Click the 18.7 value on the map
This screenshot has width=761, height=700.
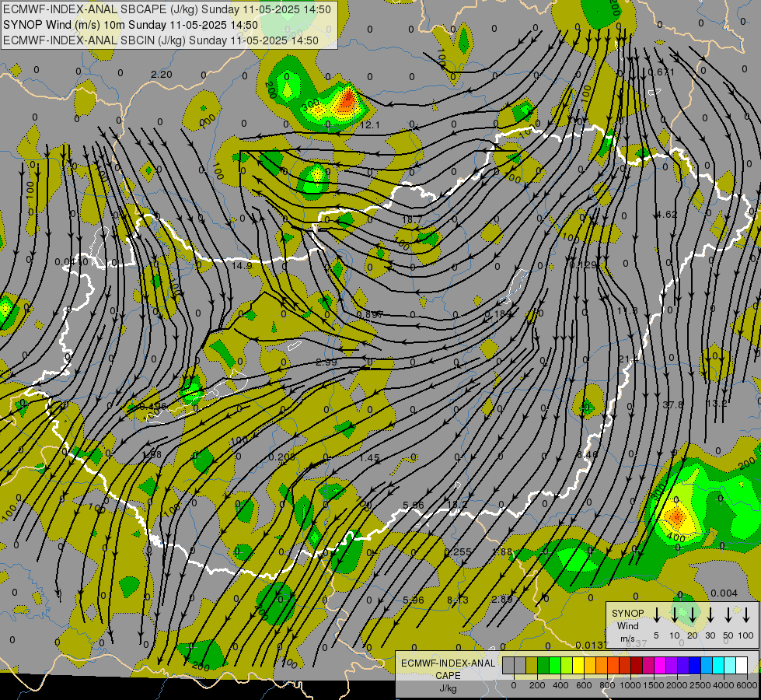coord(412,219)
